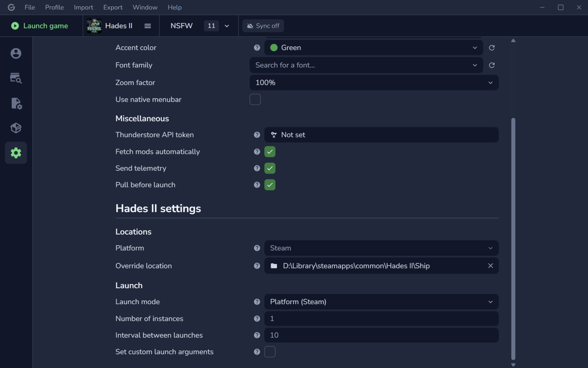588x368 pixels.
Task: Select the Green accent color swatch
Action: [274, 48]
